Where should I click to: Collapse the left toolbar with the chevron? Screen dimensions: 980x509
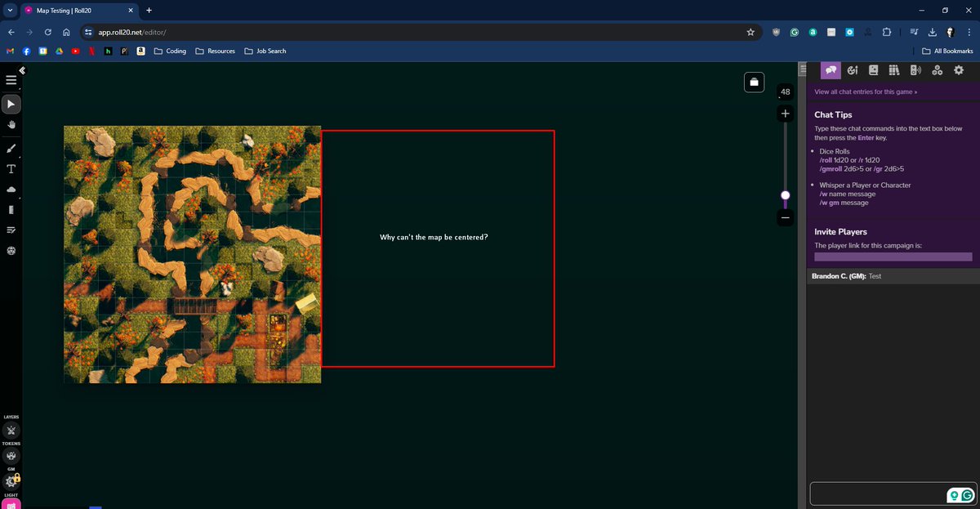coord(21,70)
